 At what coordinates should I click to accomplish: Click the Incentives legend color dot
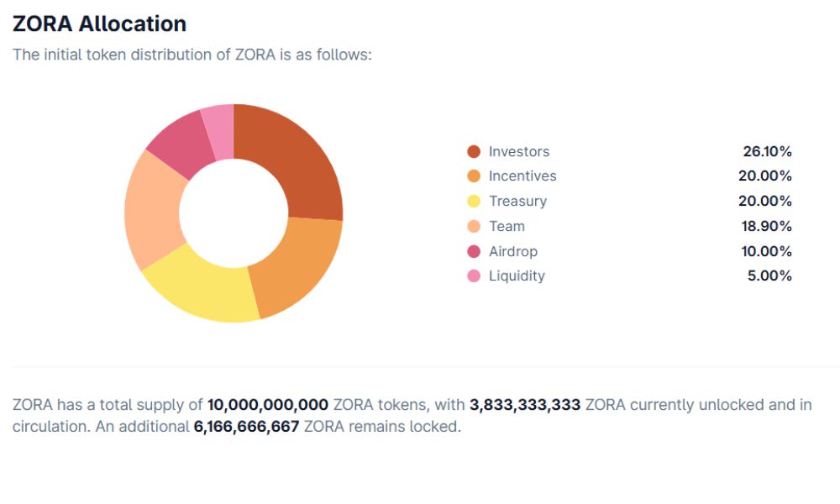pyautogui.click(x=474, y=176)
